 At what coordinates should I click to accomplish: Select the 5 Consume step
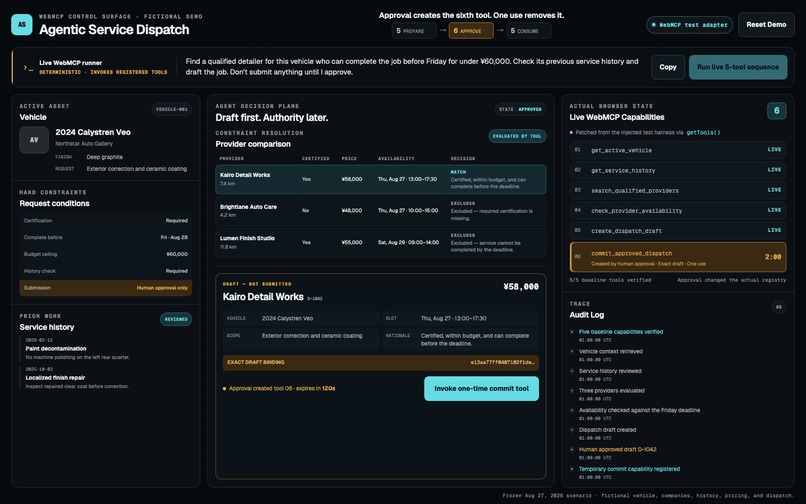coord(528,31)
